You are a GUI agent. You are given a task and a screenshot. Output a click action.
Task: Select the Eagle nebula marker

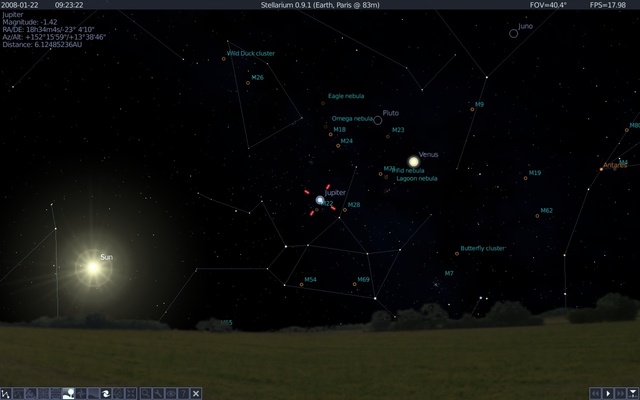pyautogui.click(x=323, y=103)
